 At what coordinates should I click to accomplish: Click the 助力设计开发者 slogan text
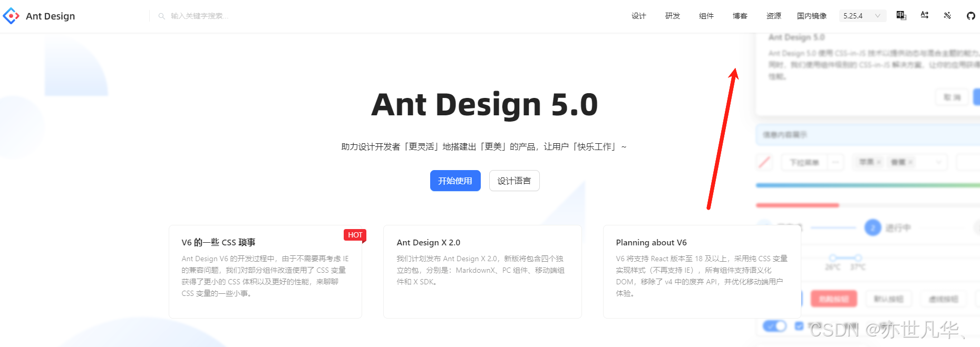(x=484, y=146)
